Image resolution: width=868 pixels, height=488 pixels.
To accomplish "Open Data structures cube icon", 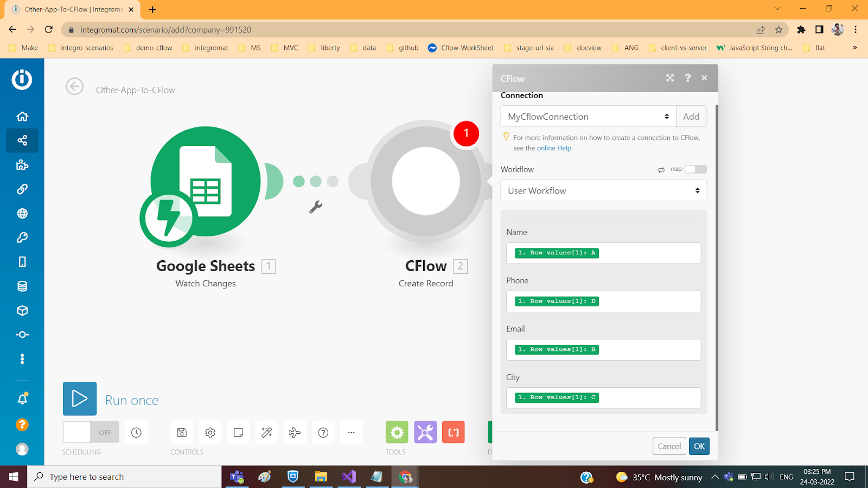I will click(x=22, y=310).
